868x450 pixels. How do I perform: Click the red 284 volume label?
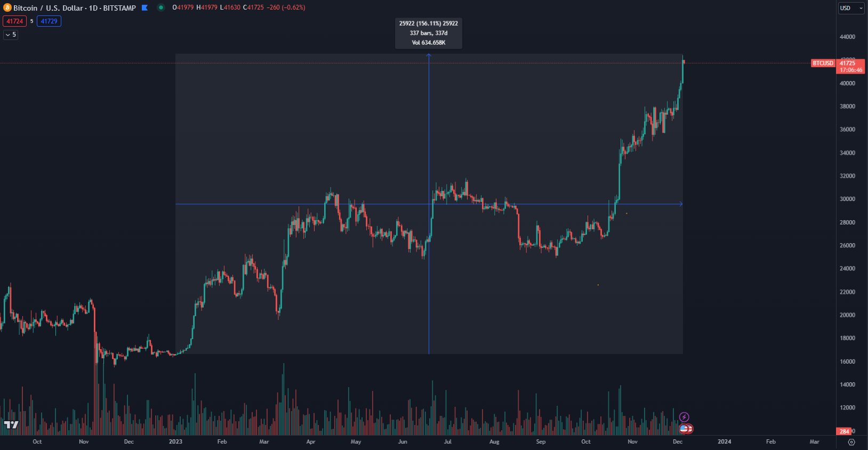pyautogui.click(x=844, y=431)
